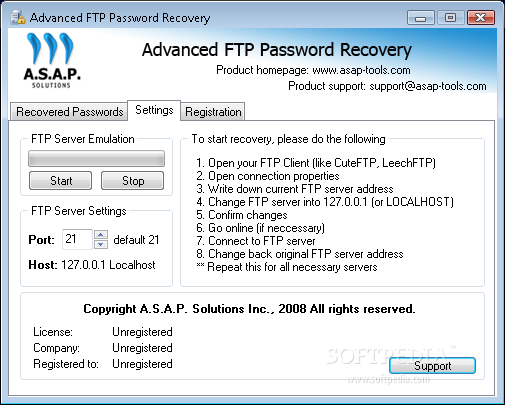Increase the port number with up arrow
The height and width of the screenshot is (405, 505).
[101, 235]
